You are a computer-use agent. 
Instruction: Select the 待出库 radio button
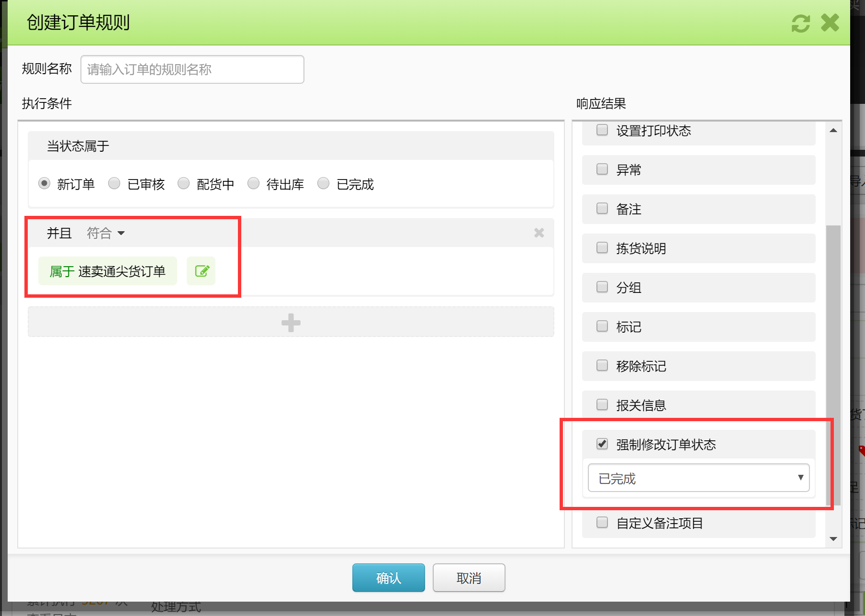(x=254, y=183)
